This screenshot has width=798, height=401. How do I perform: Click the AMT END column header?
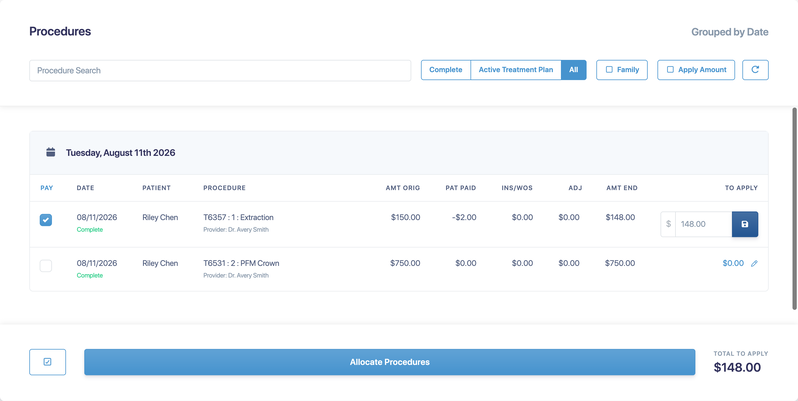click(622, 188)
